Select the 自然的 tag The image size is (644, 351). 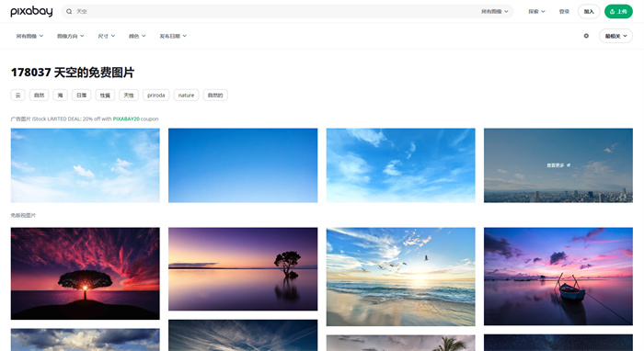(215, 96)
